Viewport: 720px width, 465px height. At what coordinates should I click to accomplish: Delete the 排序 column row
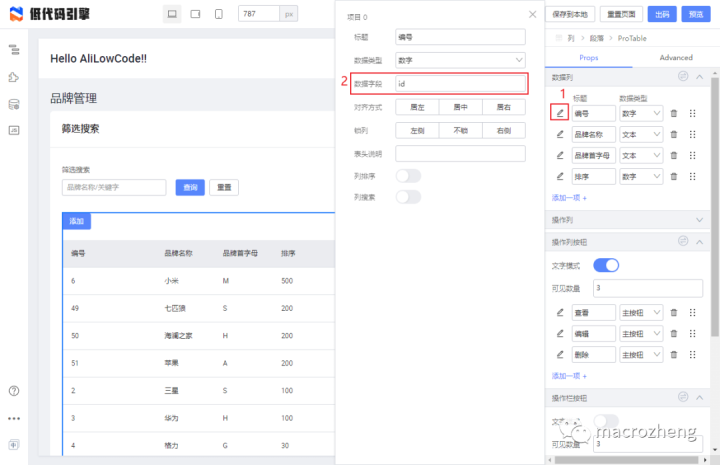pyautogui.click(x=674, y=176)
